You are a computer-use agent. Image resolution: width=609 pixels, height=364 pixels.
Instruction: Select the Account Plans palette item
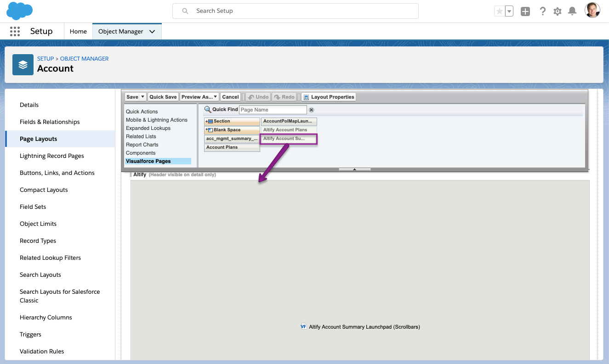coord(232,147)
